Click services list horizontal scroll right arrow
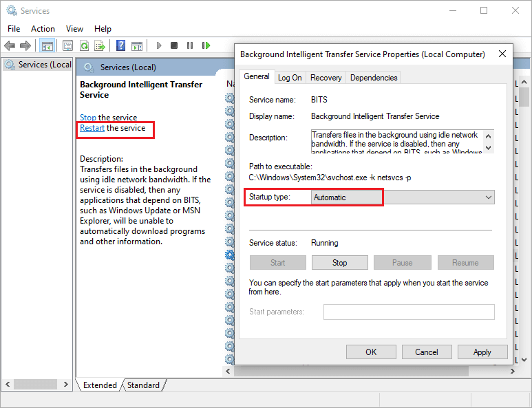 click(512, 371)
